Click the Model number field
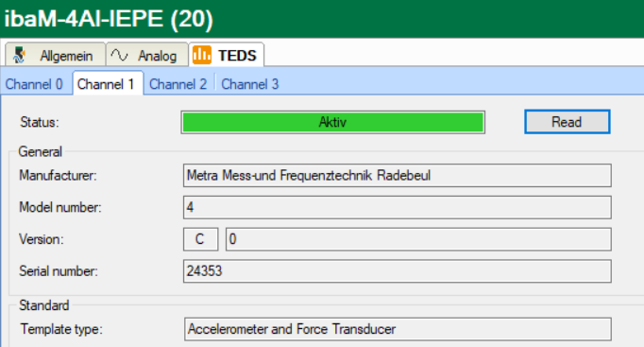The image size is (644, 347). 398,207
